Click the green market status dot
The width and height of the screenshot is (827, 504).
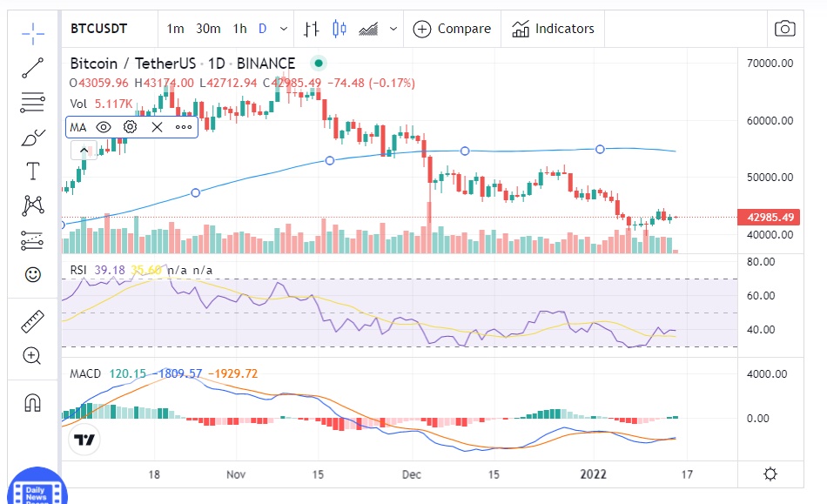click(318, 64)
